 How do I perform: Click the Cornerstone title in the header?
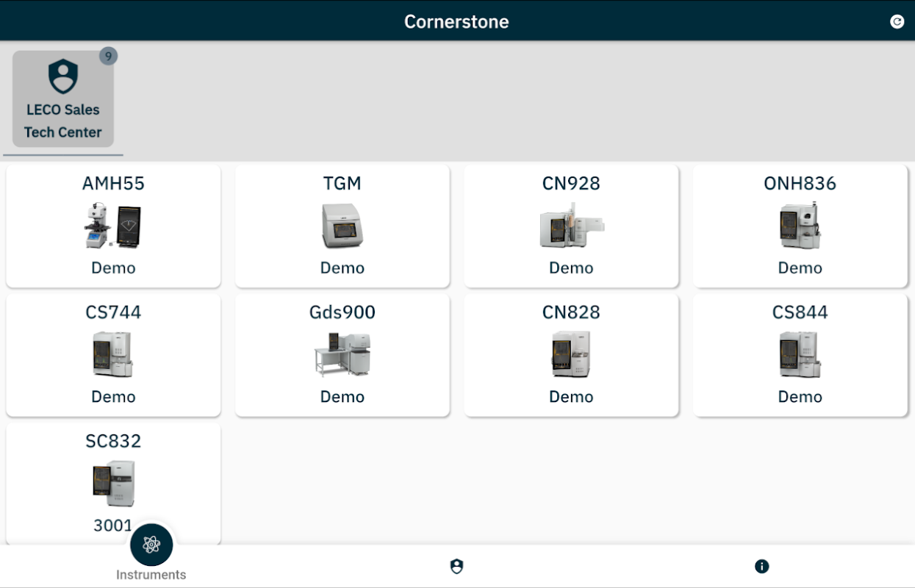(x=456, y=21)
